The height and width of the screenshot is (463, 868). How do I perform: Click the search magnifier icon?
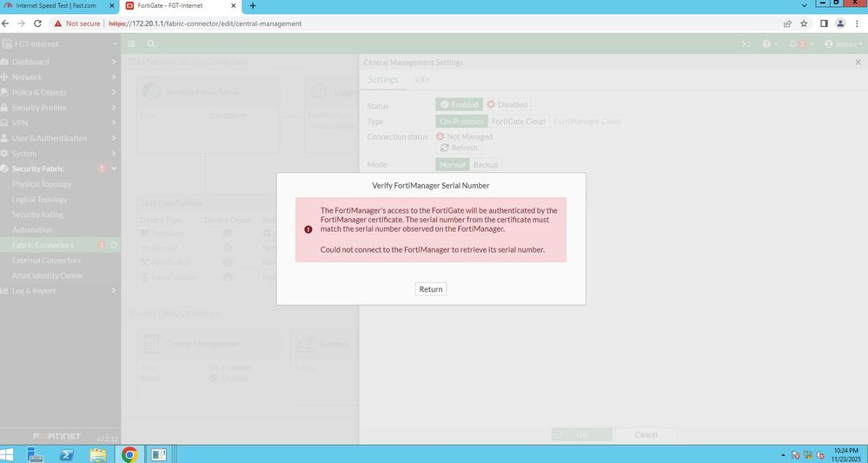150,43
